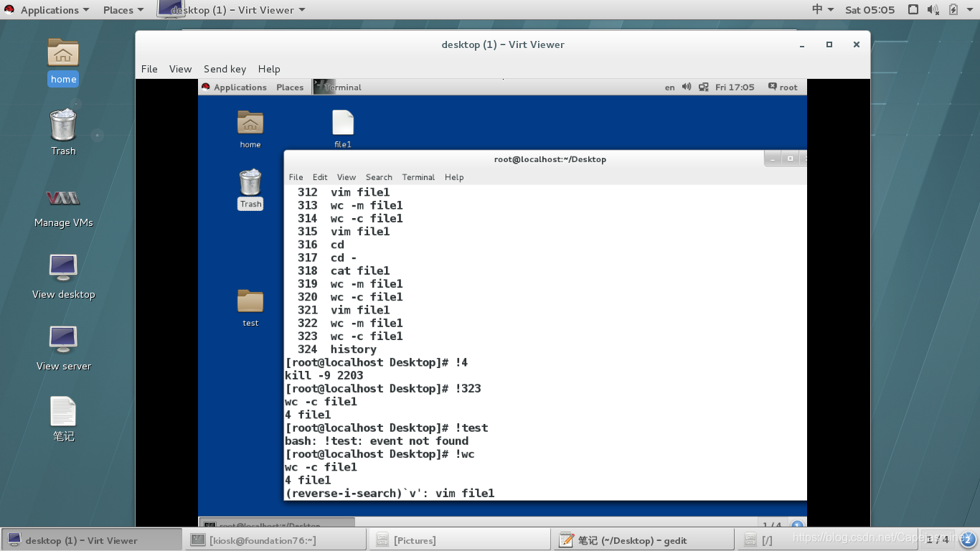This screenshot has width=980, height=551.
Task: Click the Virt Viewer window title bar text
Action: click(503, 44)
